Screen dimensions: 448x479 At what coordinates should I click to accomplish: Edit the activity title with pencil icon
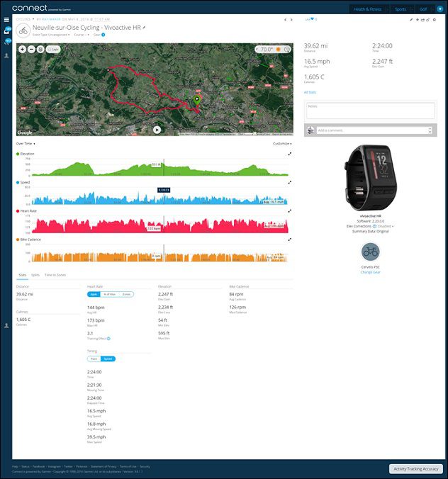pyautogui.click(x=144, y=28)
